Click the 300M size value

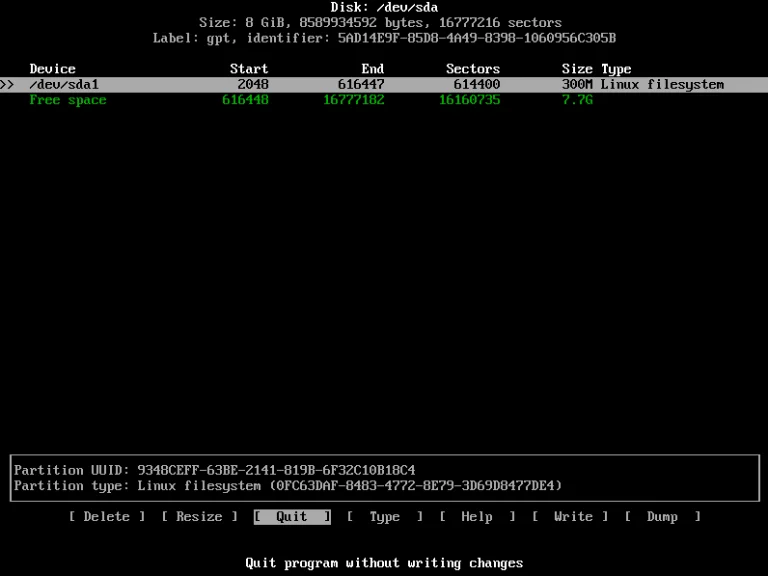[x=577, y=85]
